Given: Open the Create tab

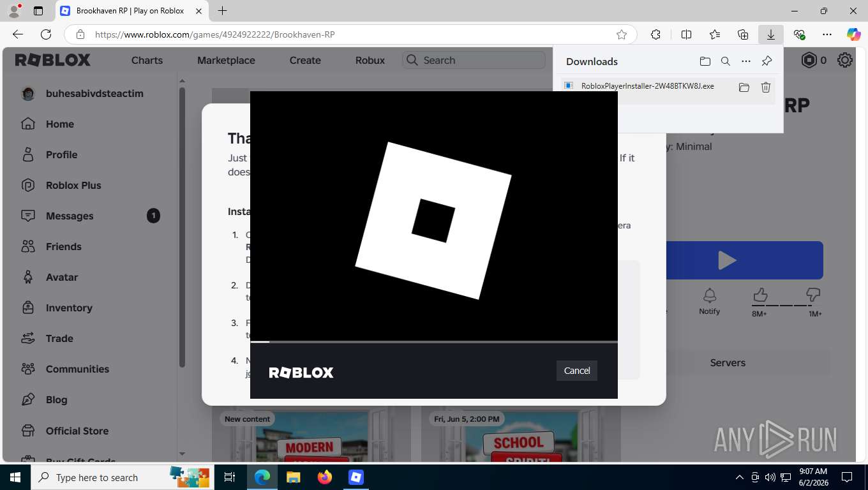Looking at the screenshot, I should point(305,60).
